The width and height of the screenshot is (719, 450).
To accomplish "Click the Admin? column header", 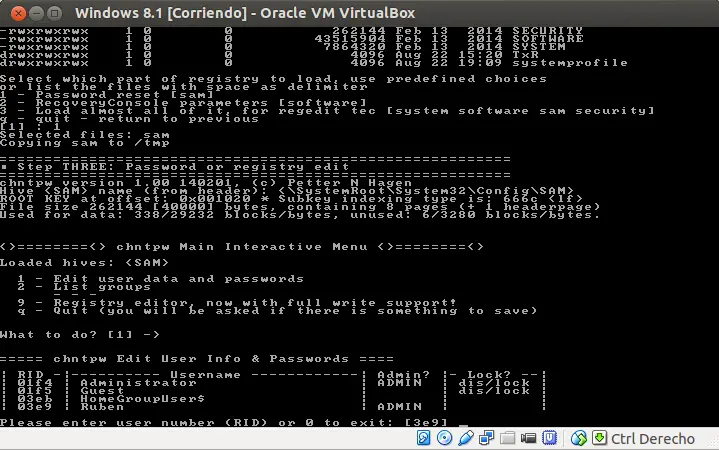I will coord(404,375).
